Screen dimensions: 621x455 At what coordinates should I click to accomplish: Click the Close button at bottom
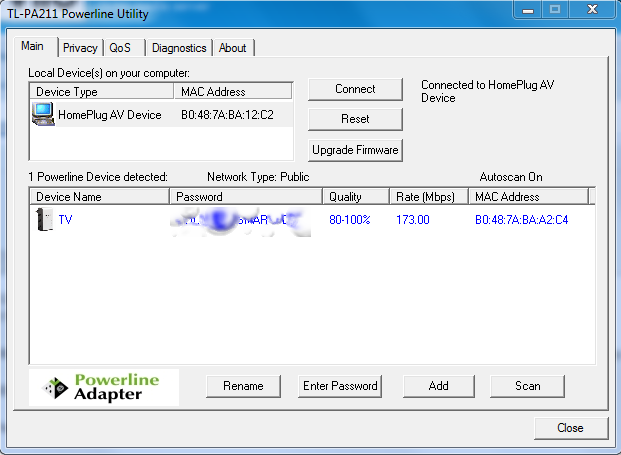571,428
